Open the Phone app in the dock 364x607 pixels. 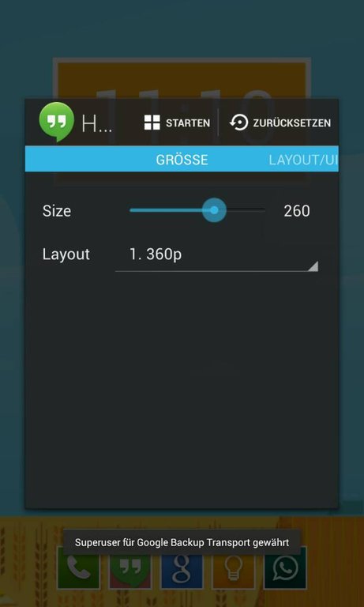coord(78,567)
